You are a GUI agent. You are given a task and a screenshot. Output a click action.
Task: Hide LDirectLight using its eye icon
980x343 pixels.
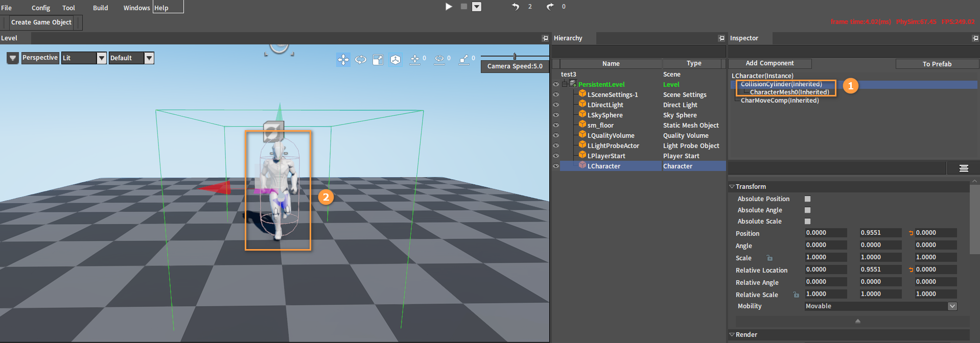(556, 105)
